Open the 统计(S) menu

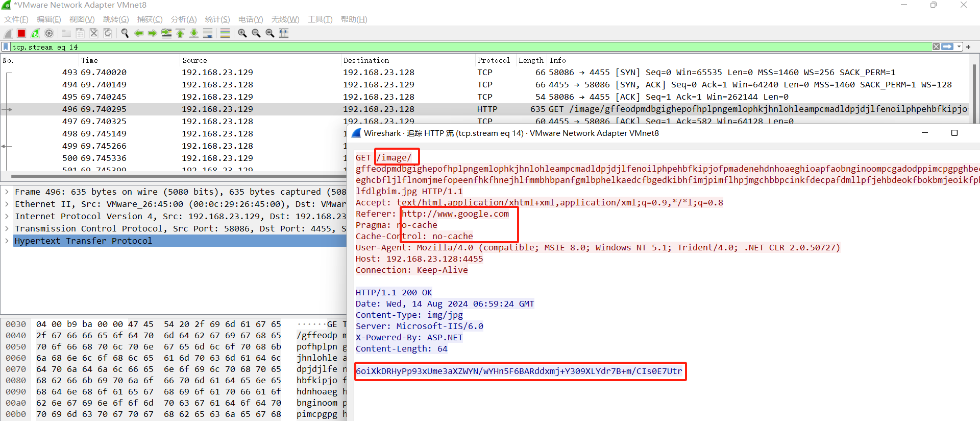click(x=217, y=19)
